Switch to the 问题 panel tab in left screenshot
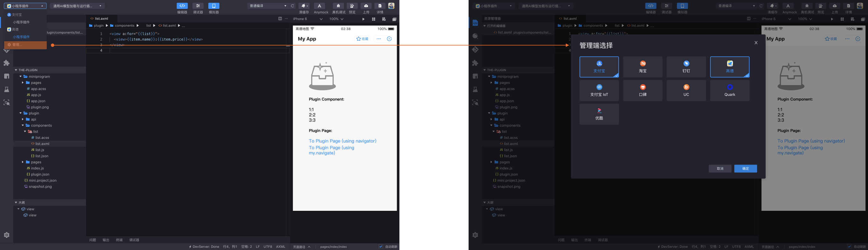Image resolution: width=868 pixels, height=250 pixels. [x=93, y=240]
